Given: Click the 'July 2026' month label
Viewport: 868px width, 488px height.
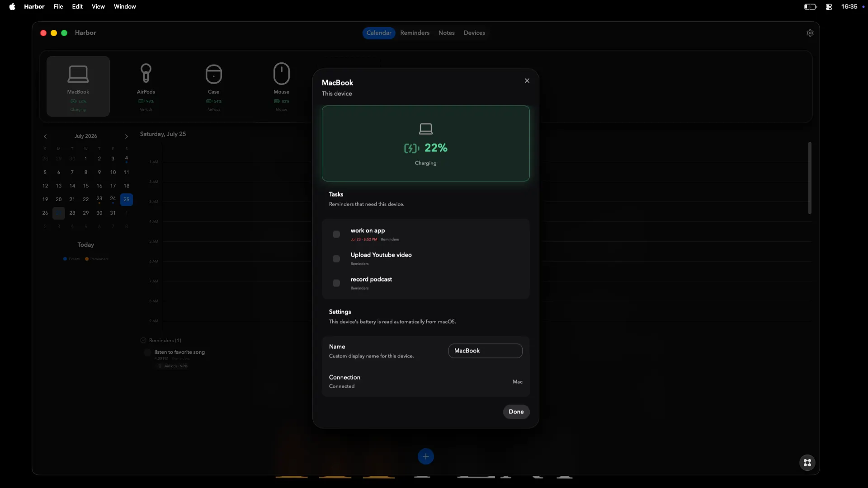Looking at the screenshot, I should tap(86, 136).
